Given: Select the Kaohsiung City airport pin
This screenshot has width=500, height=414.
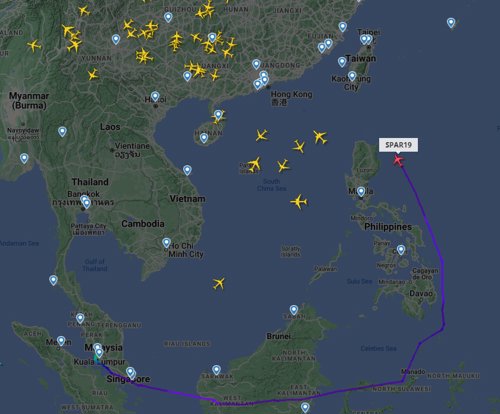Looking at the screenshot, I should (x=352, y=76).
